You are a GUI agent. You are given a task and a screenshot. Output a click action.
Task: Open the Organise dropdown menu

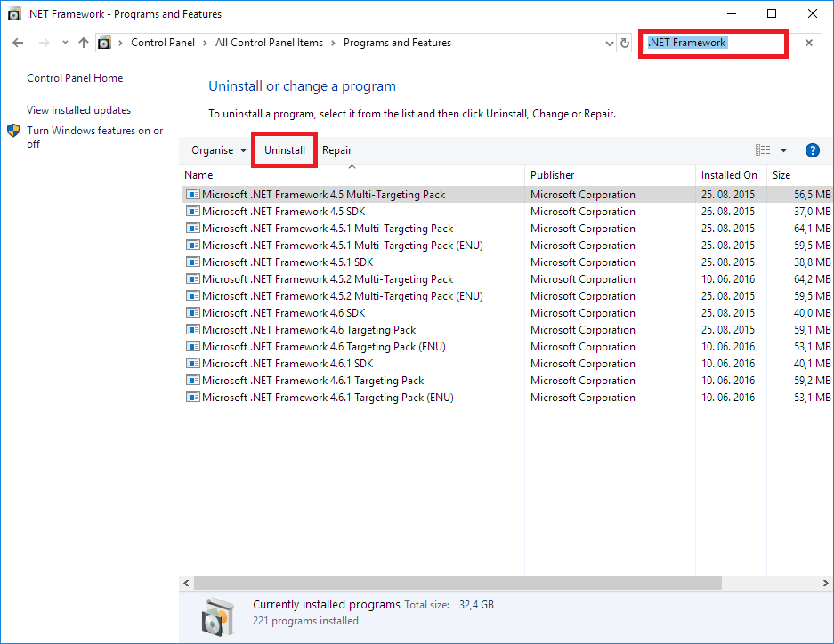pos(219,150)
